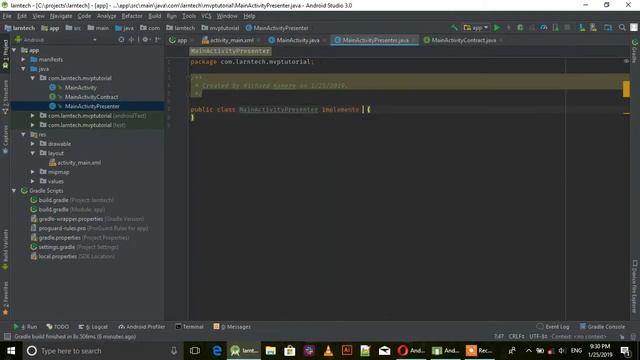This screenshot has width=640, height=360.
Task: Switch to the MainActivityContract.java editor tab
Action: 463,40
